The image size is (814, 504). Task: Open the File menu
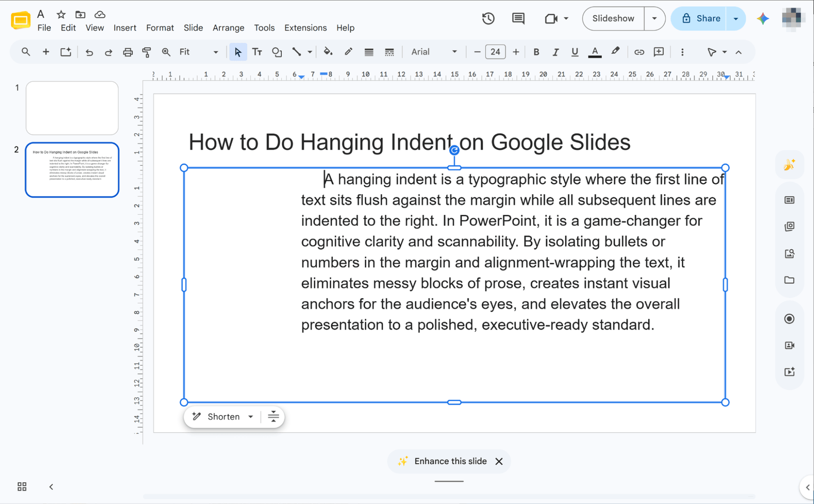[x=44, y=28]
